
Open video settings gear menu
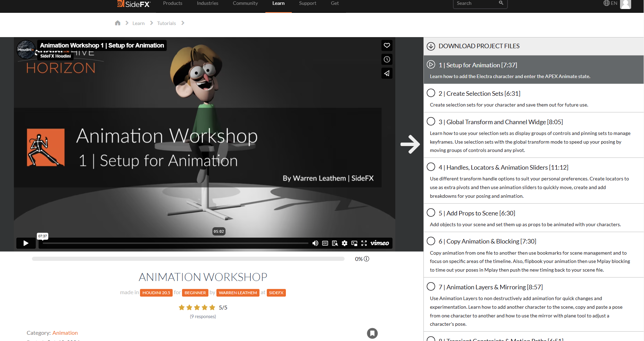point(345,243)
